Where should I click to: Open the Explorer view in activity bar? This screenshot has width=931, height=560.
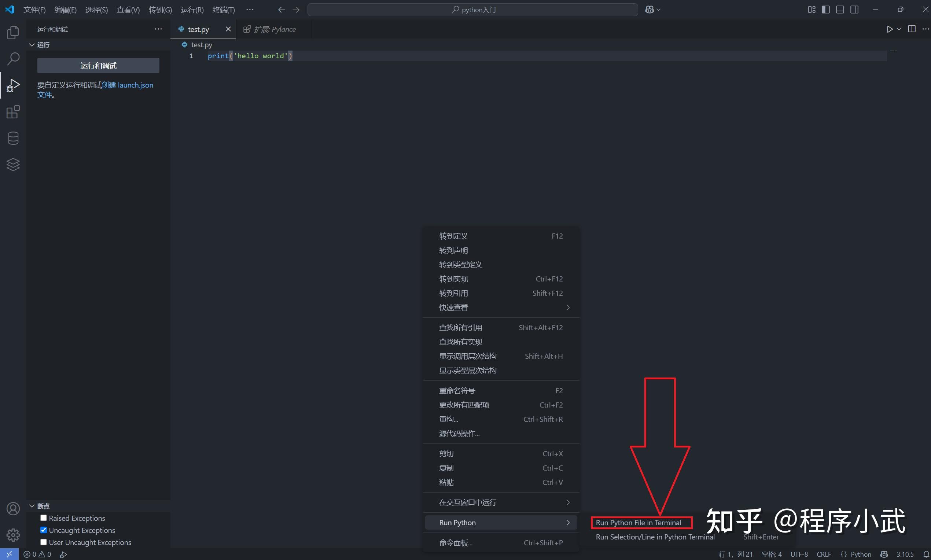[x=13, y=33]
